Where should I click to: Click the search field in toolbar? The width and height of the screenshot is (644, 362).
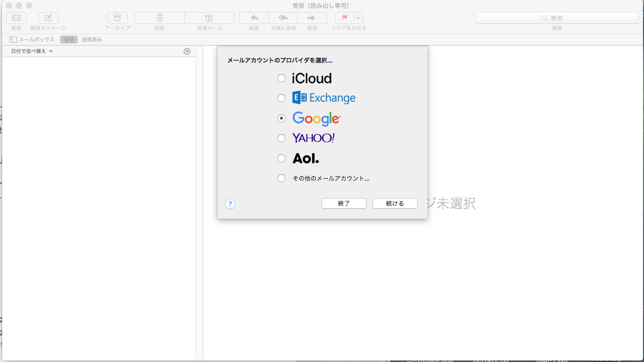click(557, 18)
